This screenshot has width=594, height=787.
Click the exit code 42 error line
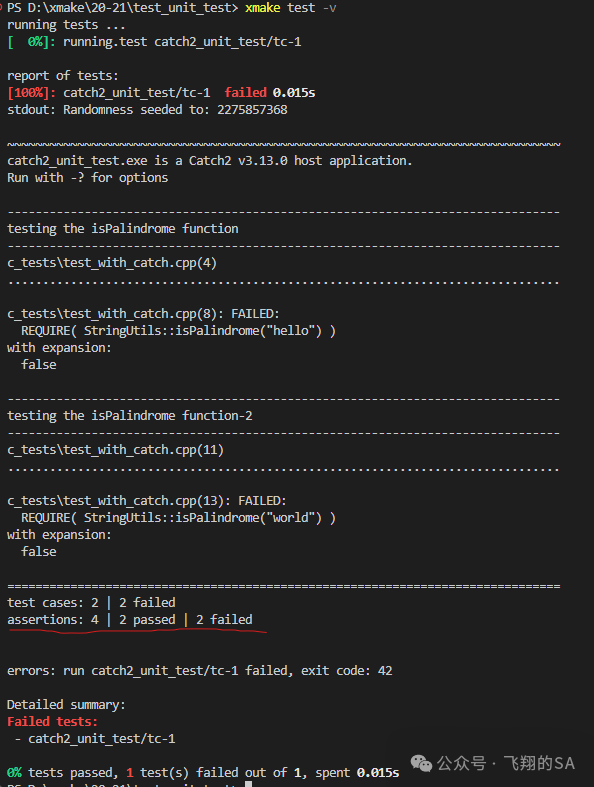[x=199, y=671]
